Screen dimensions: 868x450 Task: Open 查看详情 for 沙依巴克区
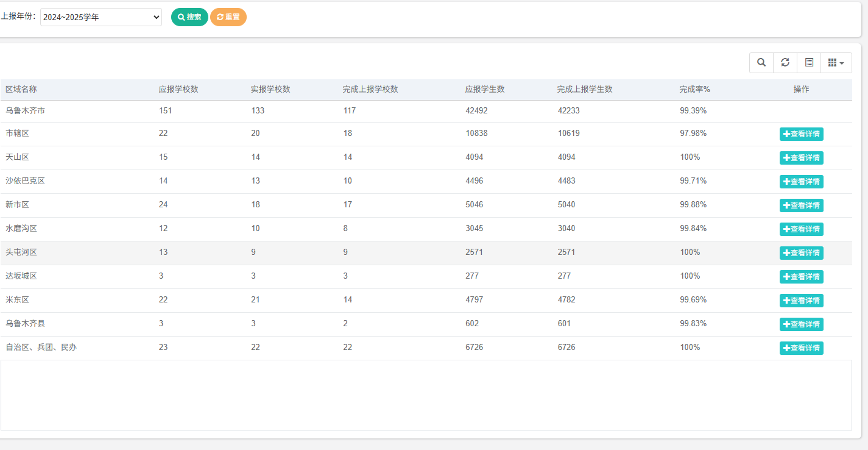[x=801, y=182]
